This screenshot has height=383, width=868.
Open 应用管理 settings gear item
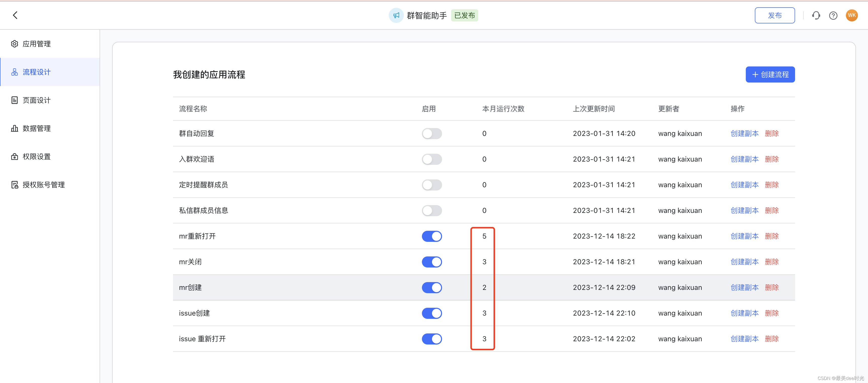(x=36, y=44)
